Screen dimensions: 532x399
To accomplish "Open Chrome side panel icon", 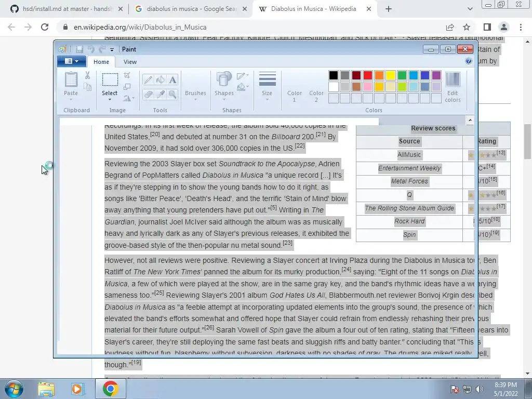I will [487, 27].
